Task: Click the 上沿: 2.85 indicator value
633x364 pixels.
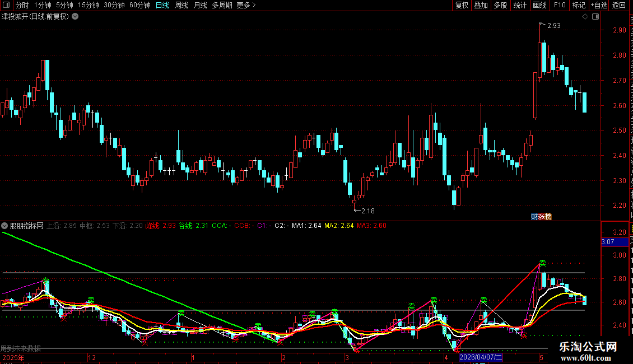Action: (x=62, y=226)
